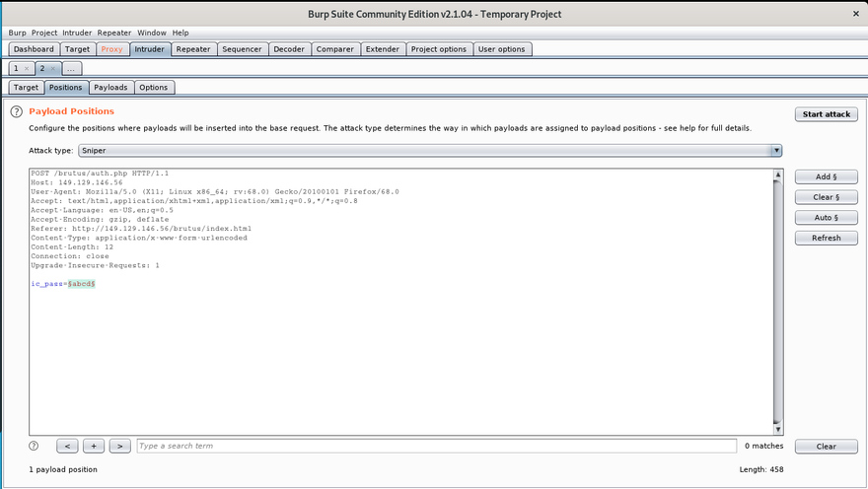Viewport: 868px width, 489px height.
Task: Add new Intruder tab with ellipsis
Action: pos(71,69)
